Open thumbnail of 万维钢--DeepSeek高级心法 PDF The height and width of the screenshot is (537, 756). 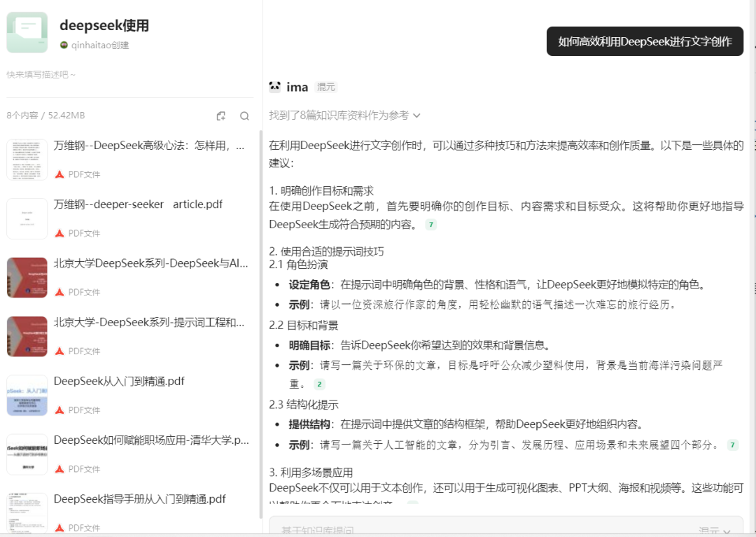point(27,160)
